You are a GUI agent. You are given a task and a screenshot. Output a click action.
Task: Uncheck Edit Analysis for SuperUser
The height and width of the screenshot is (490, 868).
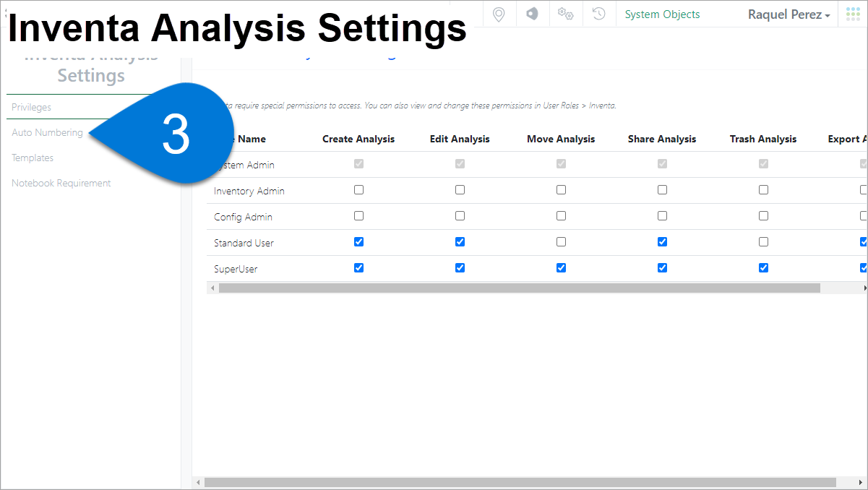460,268
